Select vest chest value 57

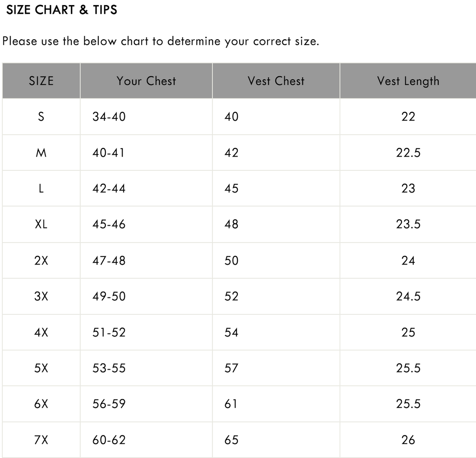231,368
